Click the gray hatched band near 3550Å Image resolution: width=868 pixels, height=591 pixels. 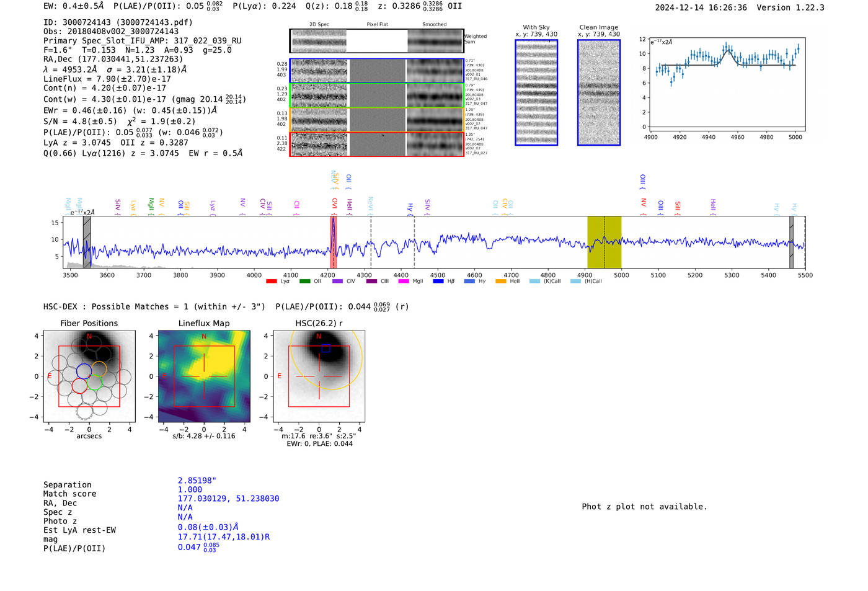[87, 242]
